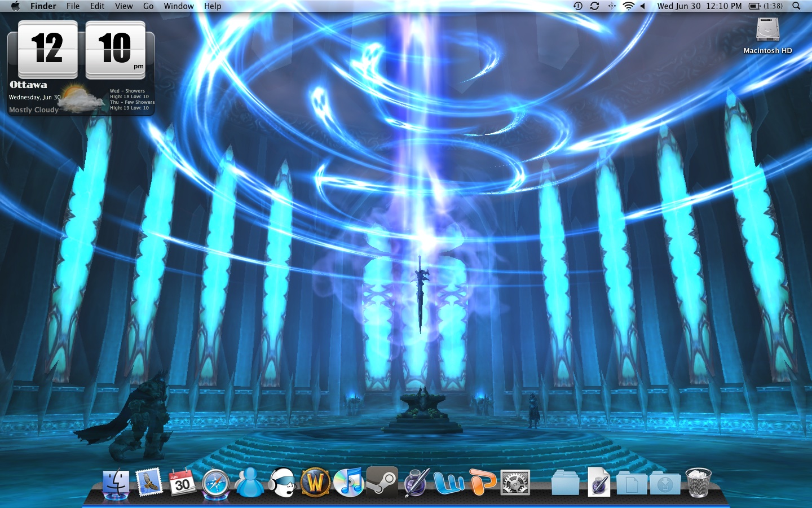The image size is (812, 508).
Task: Click the minute flip card showing 10
Action: coord(116,49)
